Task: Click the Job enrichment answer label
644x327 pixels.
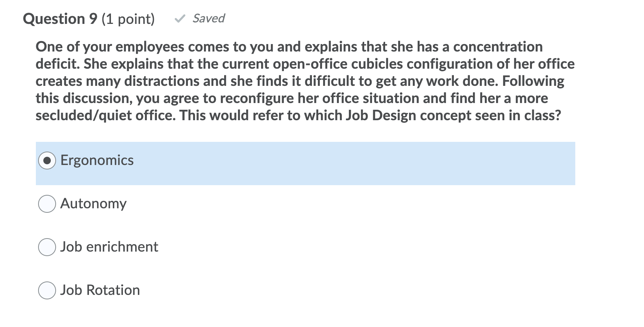Action: click(109, 247)
